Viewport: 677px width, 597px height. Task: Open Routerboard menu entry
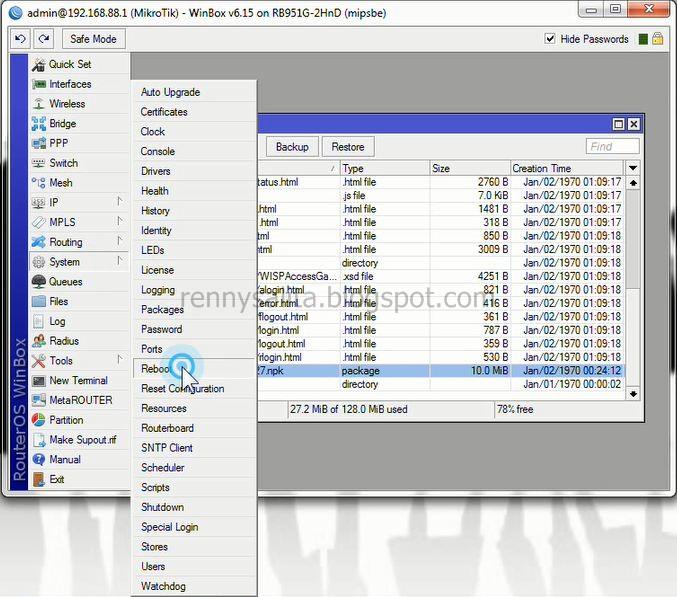point(194,428)
